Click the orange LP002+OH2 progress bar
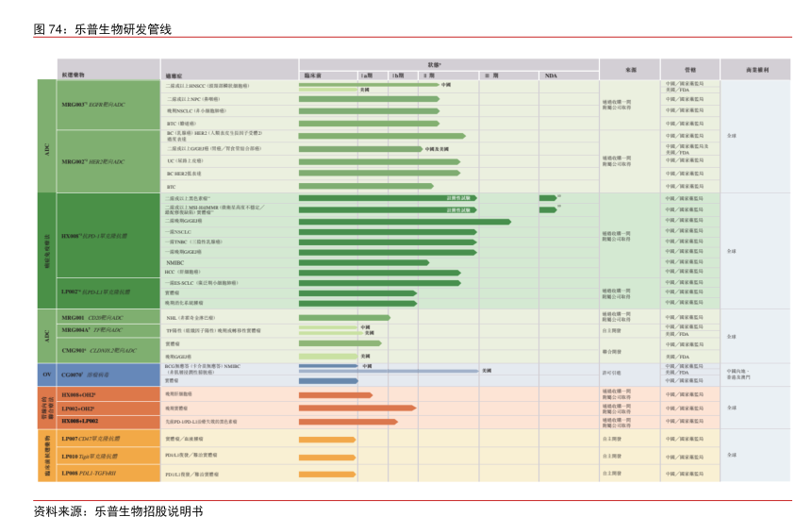The width and height of the screenshot is (812, 517). coord(356,409)
